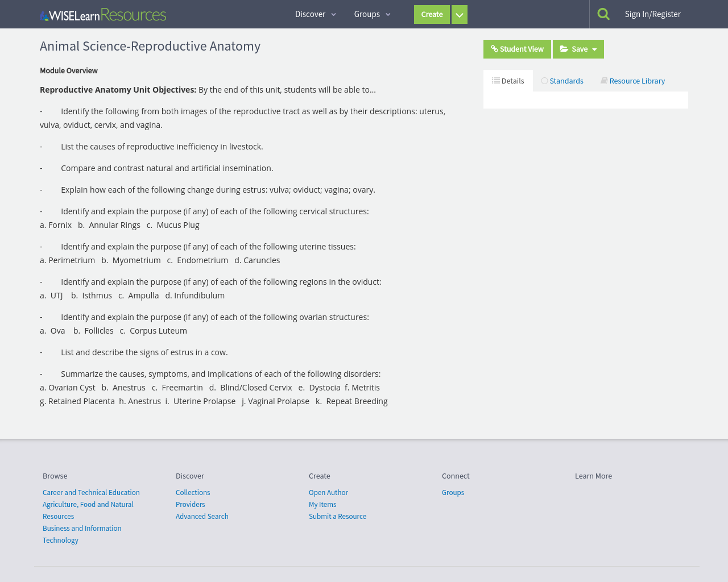Screen dimensions: 728x582
Task: Expand the Groups menu
Action: pos(372,14)
